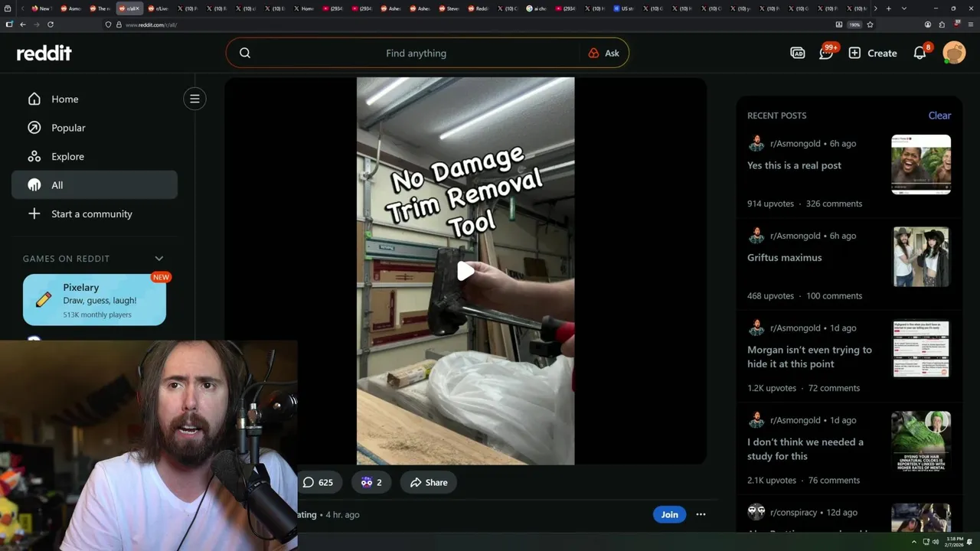This screenshot has width=980, height=551.
Task: Open 'I don't think we needed a study' post
Action: [805, 449]
